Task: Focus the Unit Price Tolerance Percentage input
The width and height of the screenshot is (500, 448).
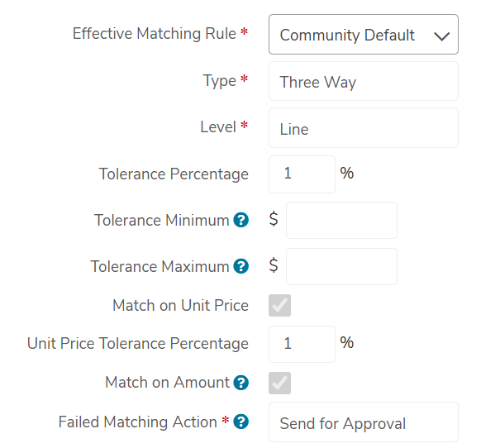Action: pos(302,344)
